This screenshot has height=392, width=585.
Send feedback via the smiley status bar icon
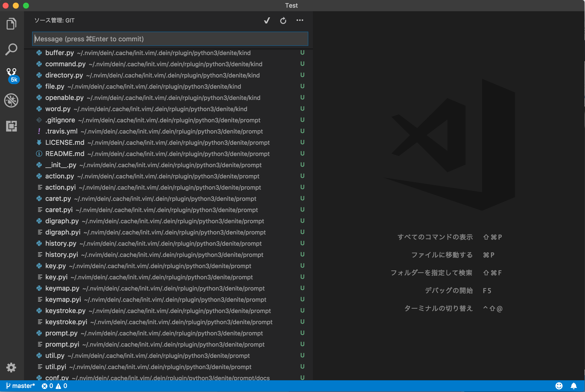560,386
